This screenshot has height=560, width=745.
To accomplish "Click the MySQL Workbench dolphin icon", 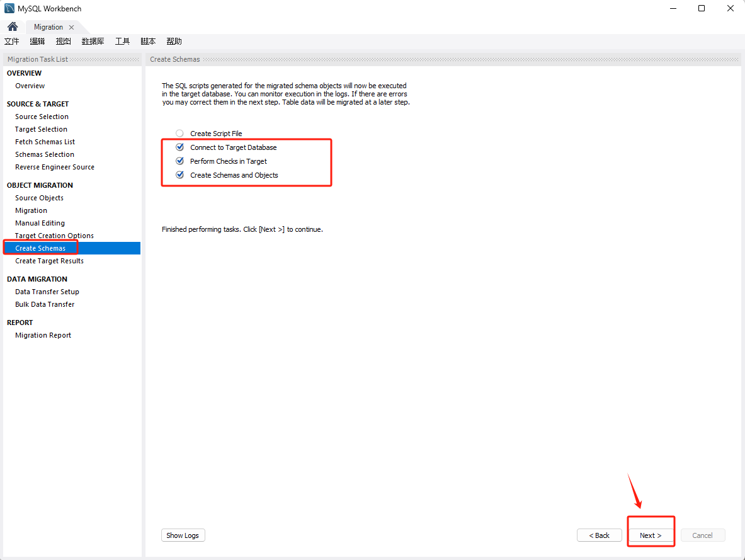I will point(9,9).
